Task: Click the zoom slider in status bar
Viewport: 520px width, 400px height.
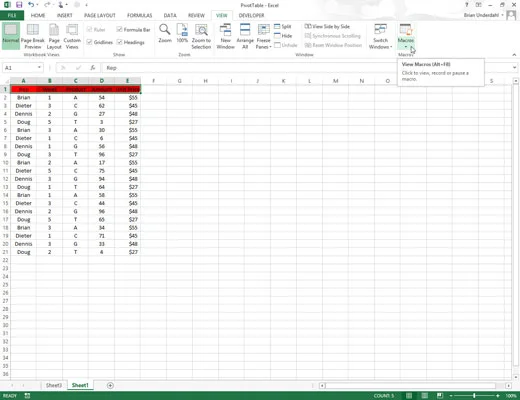Action: (474, 396)
